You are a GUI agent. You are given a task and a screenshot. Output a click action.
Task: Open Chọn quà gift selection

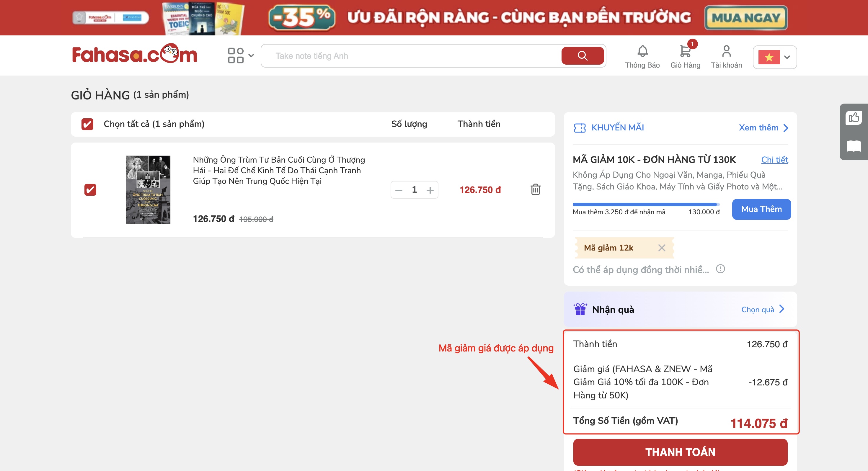tap(763, 309)
